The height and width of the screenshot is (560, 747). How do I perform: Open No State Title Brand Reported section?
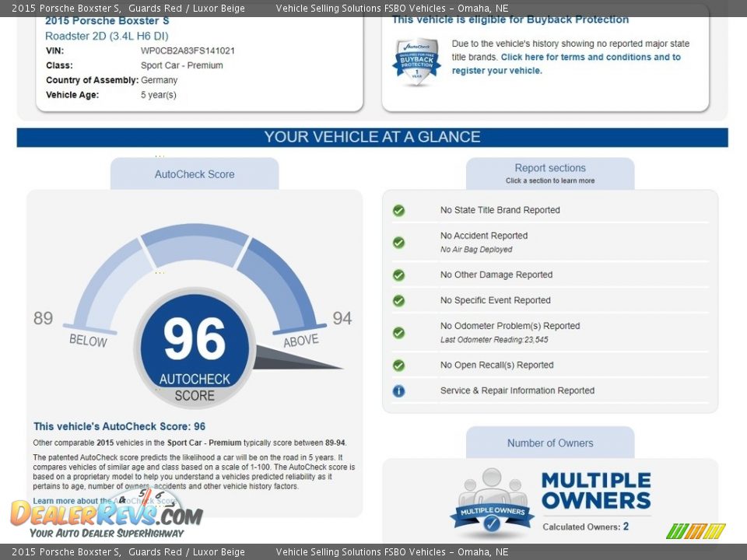click(x=500, y=210)
